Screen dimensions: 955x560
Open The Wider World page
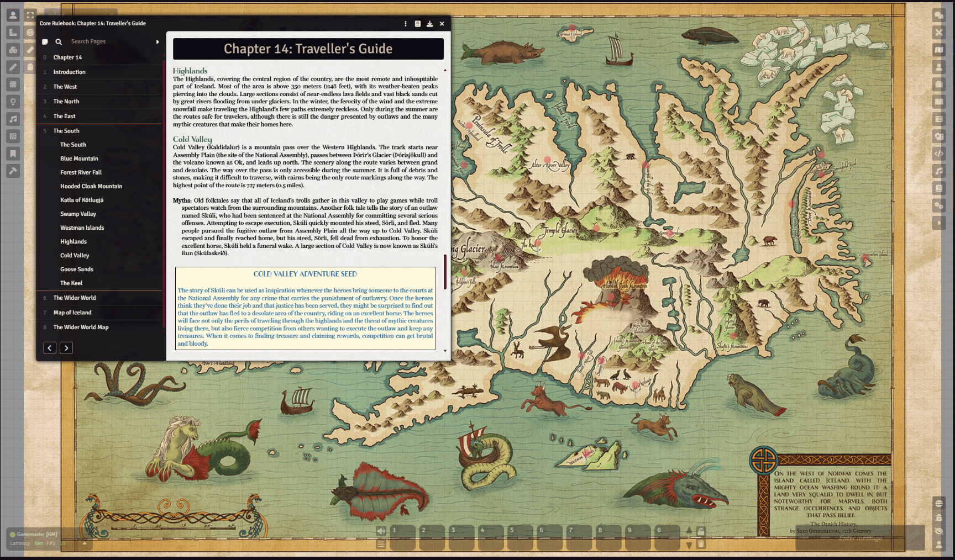coord(75,298)
